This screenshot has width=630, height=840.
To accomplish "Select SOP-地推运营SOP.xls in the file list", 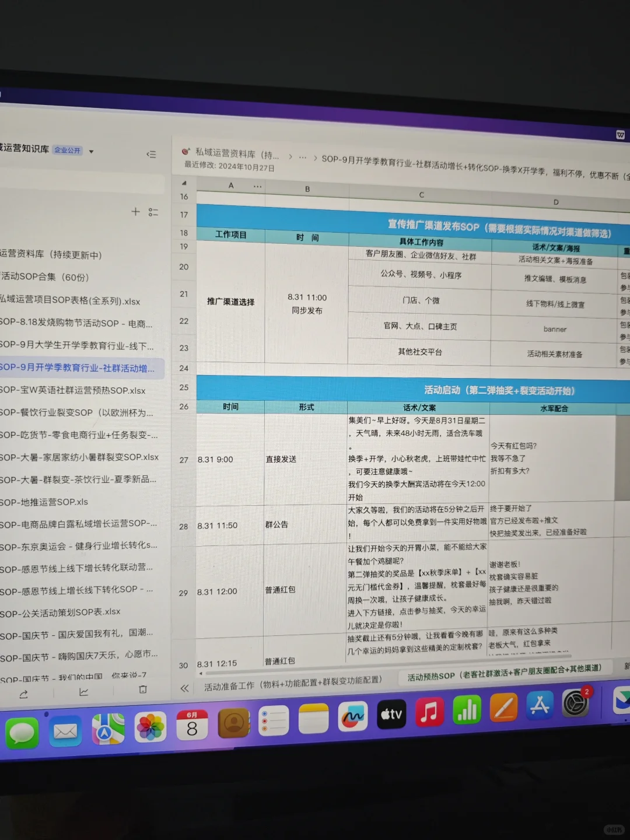I will point(43,502).
